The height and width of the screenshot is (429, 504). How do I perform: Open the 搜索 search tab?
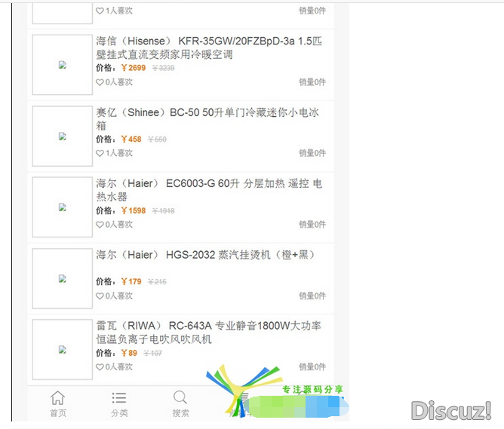180,403
